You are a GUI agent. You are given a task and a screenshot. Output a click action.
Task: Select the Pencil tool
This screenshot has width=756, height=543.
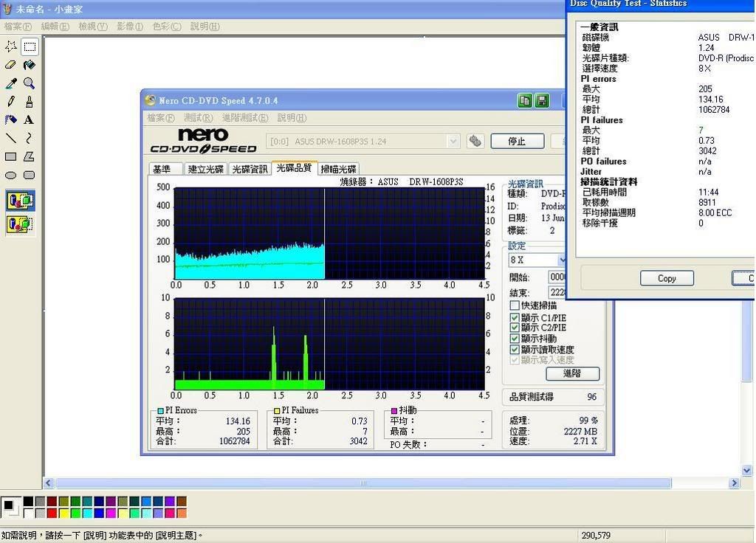click(11, 102)
